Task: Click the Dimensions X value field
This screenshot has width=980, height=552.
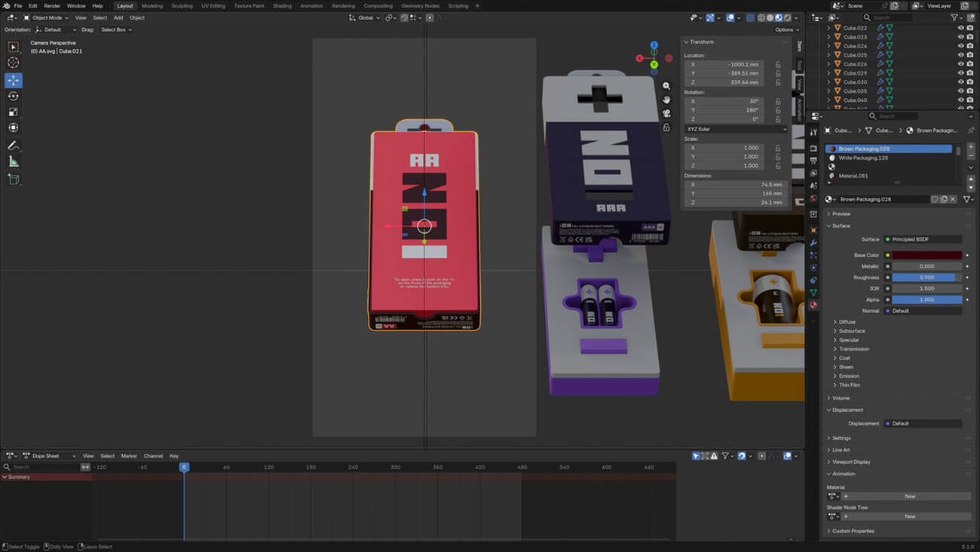Action: click(736, 185)
